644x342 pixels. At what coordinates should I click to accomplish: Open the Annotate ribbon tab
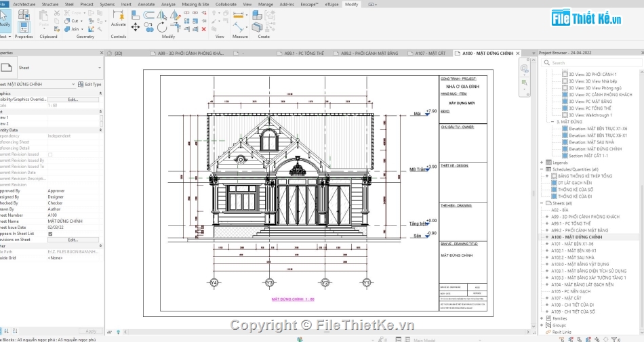click(146, 4)
